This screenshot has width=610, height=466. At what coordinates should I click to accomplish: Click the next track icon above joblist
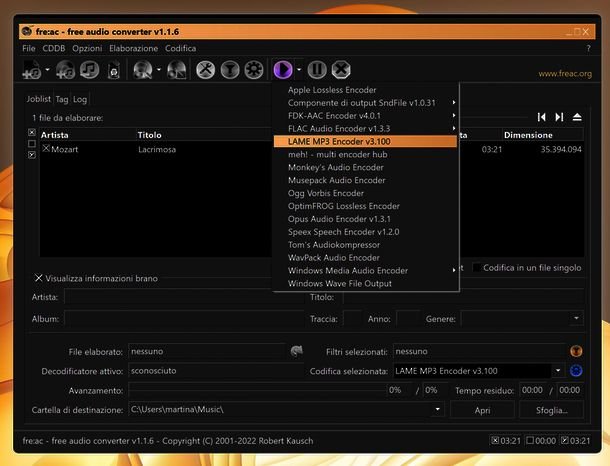click(559, 117)
